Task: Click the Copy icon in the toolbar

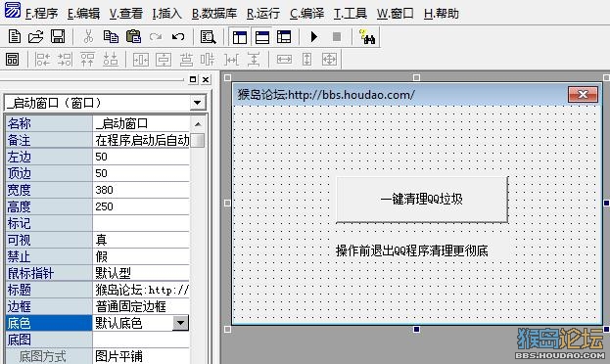Action: click(111, 37)
